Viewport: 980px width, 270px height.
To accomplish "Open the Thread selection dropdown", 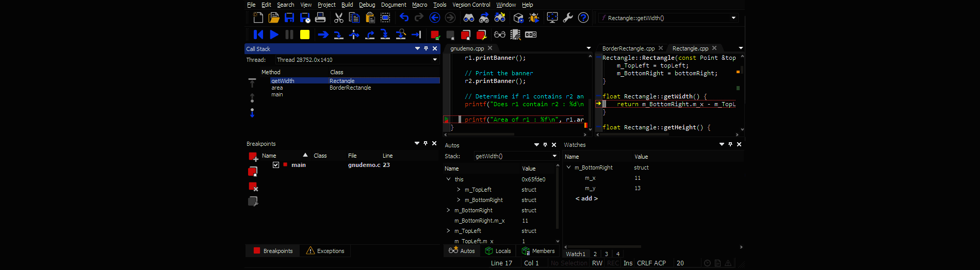I will coord(435,60).
